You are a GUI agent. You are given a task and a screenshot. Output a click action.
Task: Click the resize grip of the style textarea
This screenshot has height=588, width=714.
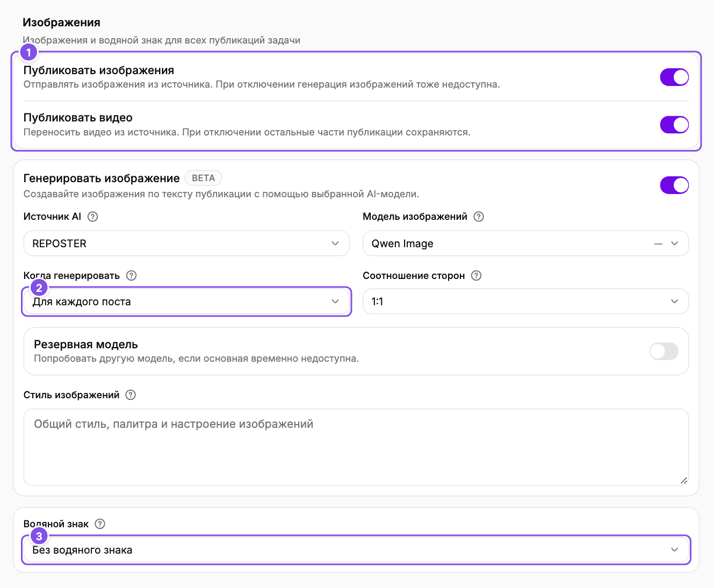[x=683, y=481]
